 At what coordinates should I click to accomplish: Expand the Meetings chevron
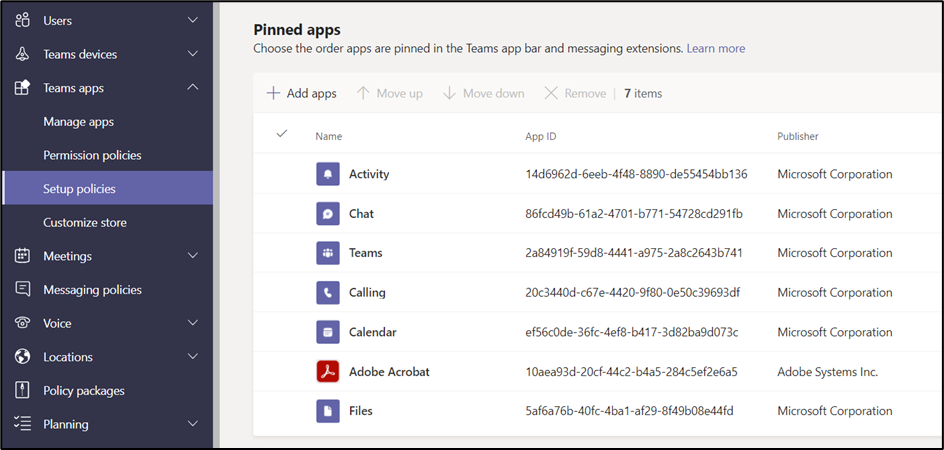click(x=193, y=256)
